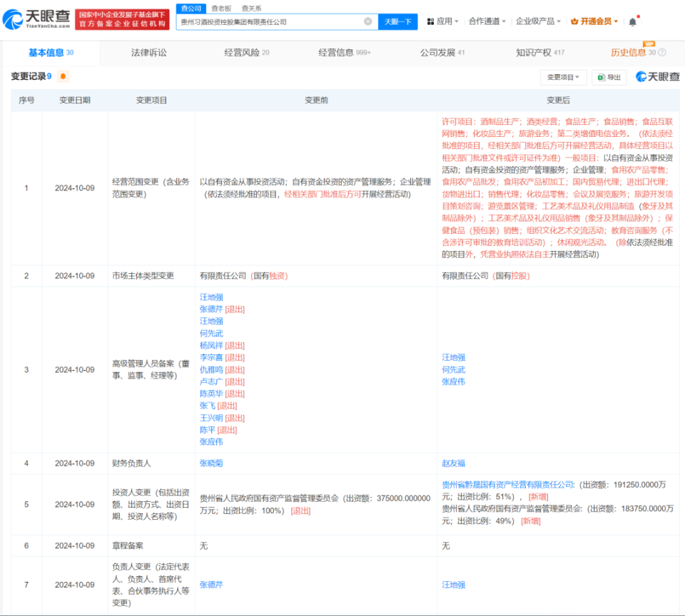Viewport: 685px width, 616px height.
Task: Click the 变更记录 section heading
Action: [x=31, y=76]
